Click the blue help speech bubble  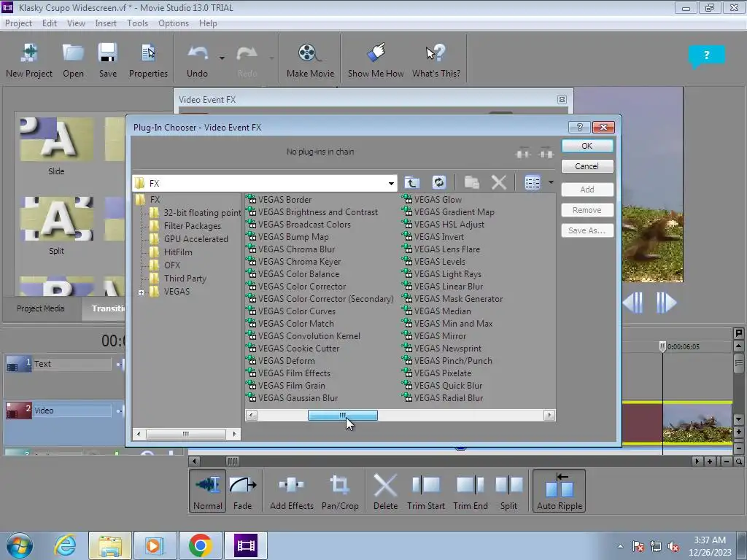pyautogui.click(x=706, y=55)
